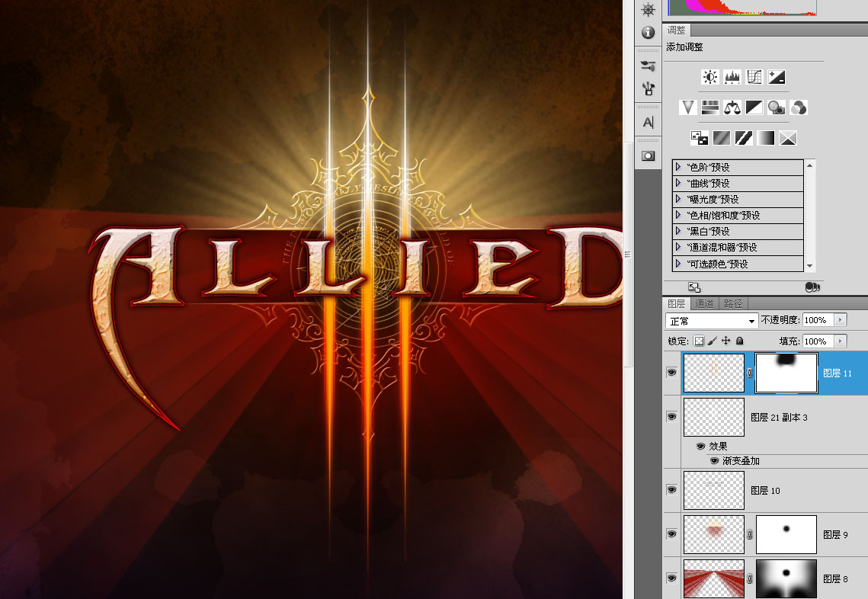
Task: Open the Clone Source/tool presets icon
Action: (649, 88)
